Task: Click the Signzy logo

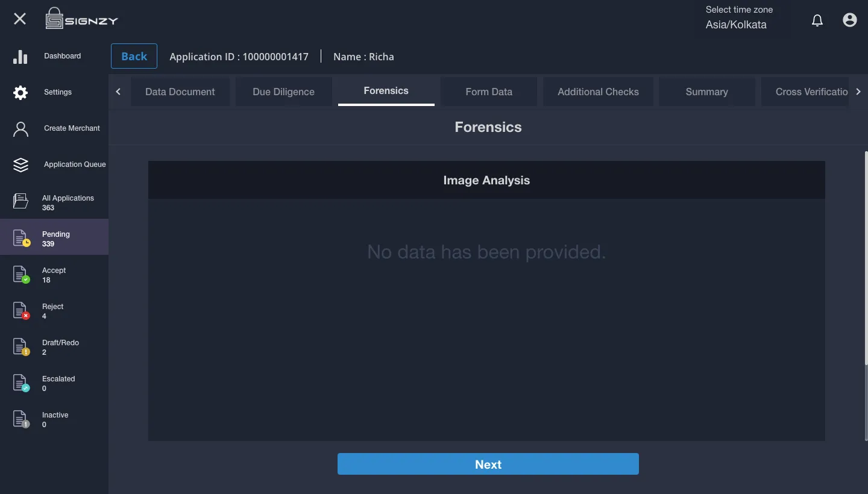Action: point(82,19)
